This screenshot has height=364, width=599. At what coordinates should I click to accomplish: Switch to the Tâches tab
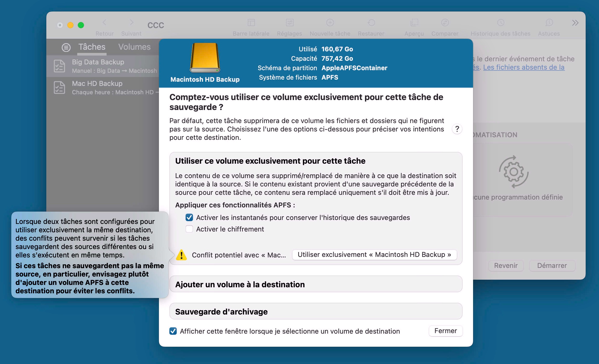tap(92, 47)
